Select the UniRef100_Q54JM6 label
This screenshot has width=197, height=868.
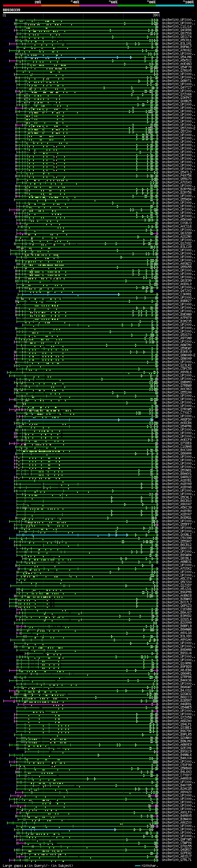177,57
